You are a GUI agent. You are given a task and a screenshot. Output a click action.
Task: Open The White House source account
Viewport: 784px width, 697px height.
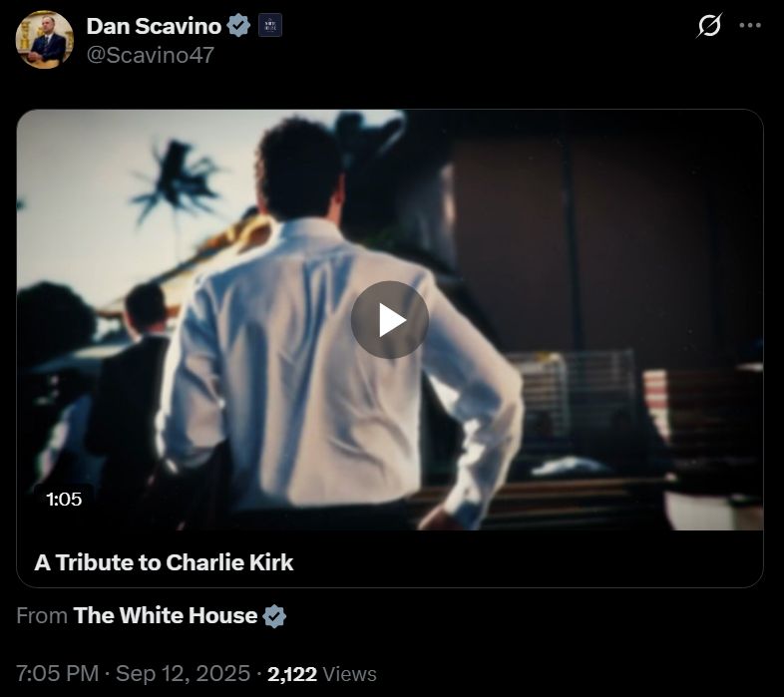(x=165, y=615)
